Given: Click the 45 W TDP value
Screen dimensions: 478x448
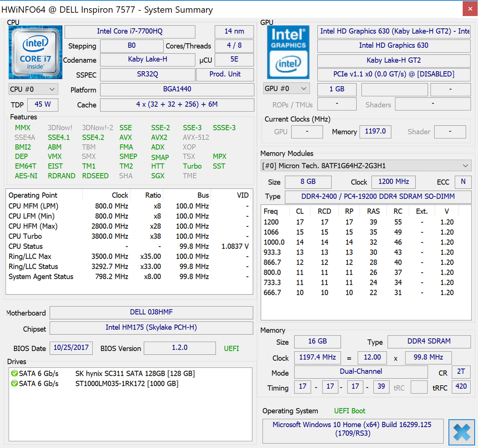Looking at the screenshot, I should (x=43, y=105).
